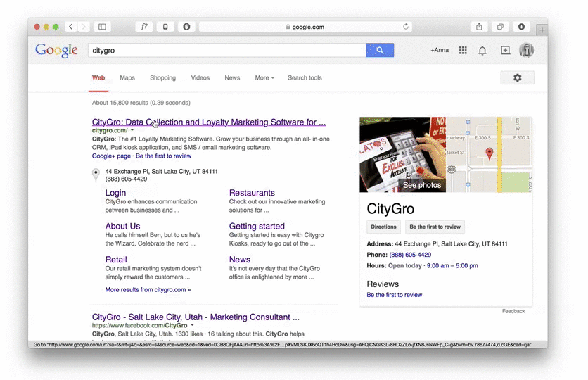Open the Retail sitelink
The height and width of the screenshot is (380, 588).
coord(116,260)
